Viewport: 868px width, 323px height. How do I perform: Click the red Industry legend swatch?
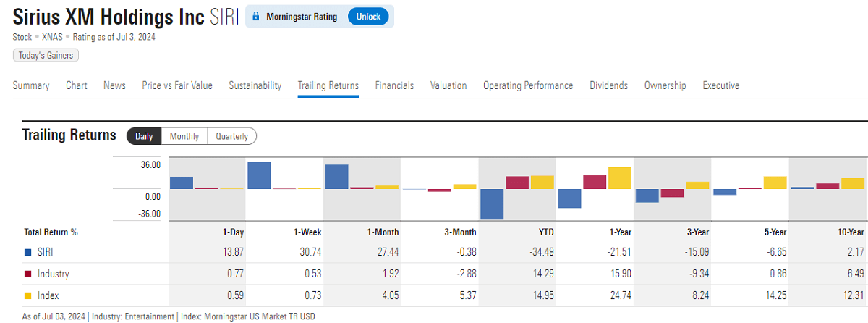pos(27,274)
